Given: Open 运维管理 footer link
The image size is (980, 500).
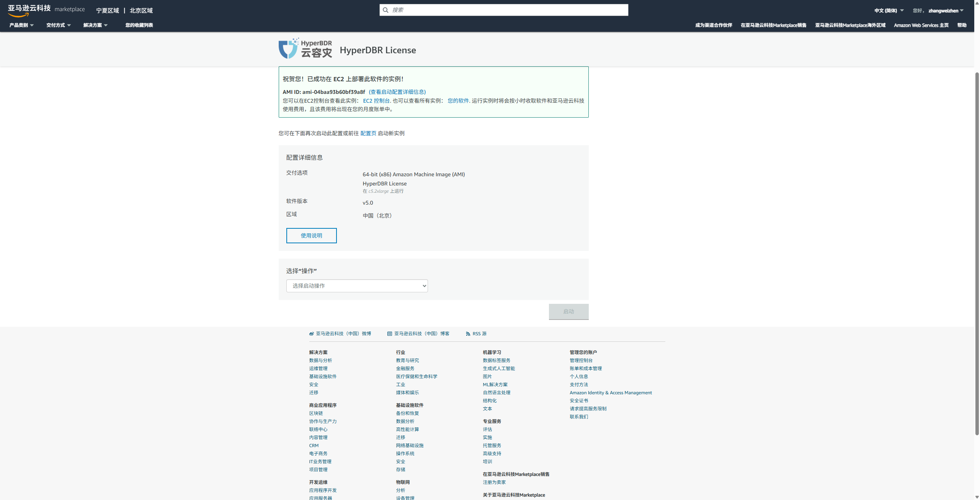Looking at the screenshot, I should pyautogui.click(x=318, y=369).
